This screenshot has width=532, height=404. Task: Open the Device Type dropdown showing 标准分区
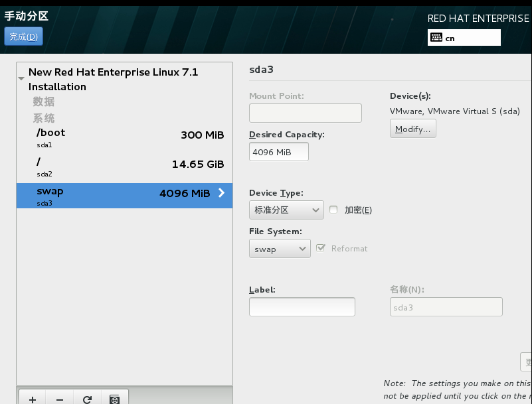tap(286, 210)
